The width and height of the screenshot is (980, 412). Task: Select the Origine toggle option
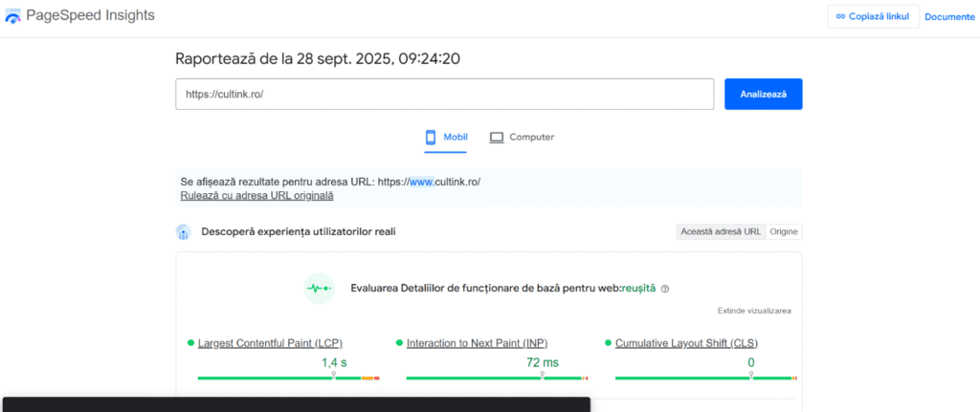click(784, 231)
